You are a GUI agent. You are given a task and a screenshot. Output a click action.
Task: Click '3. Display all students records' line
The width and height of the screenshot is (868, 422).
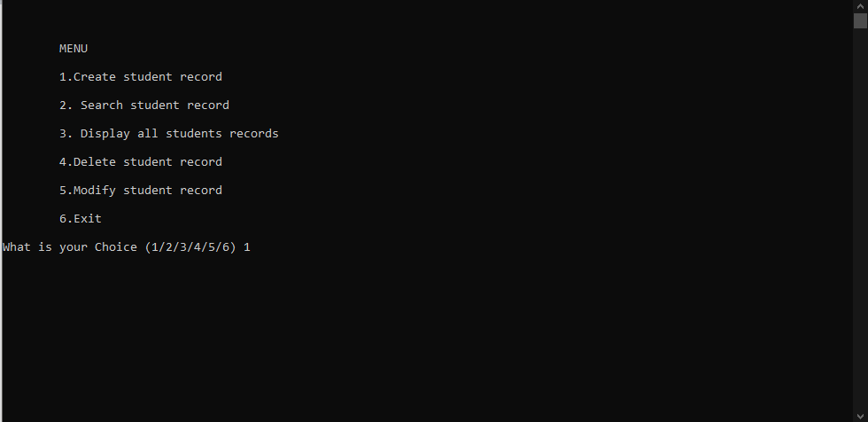pos(169,134)
